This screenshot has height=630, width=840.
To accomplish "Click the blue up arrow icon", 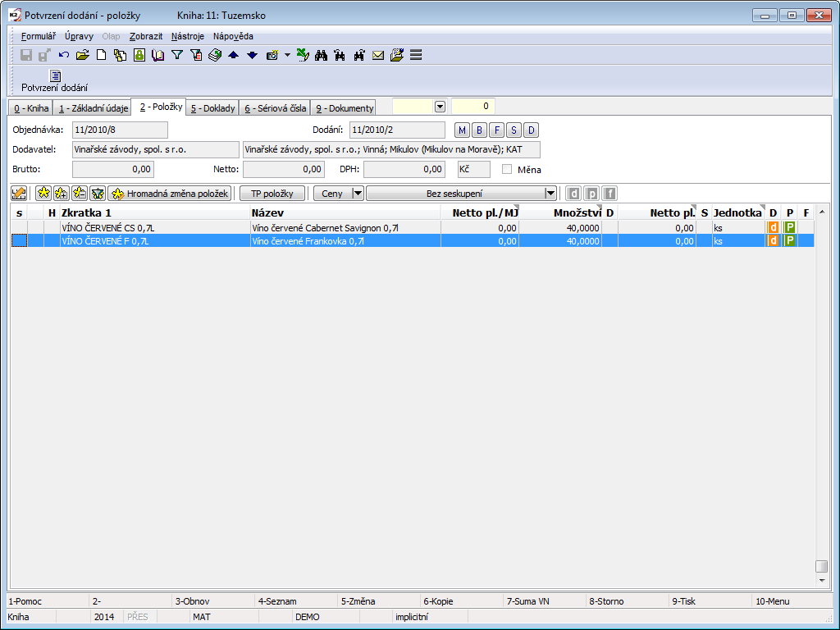I will pos(233,55).
